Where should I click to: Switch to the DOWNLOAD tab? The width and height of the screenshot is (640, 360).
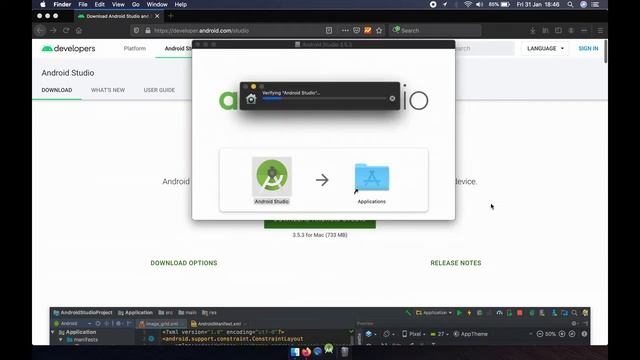[57, 90]
